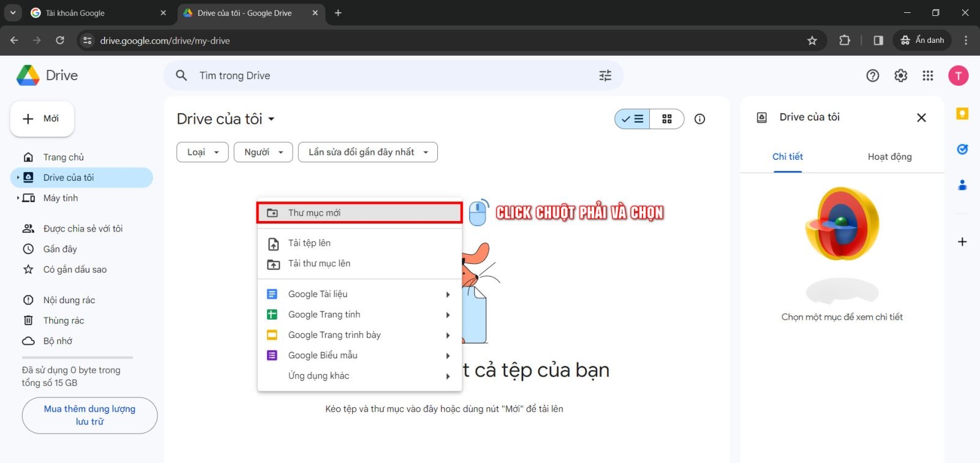
Task: Expand Ứng dụng khác submenu arrow
Action: pyautogui.click(x=448, y=376)
